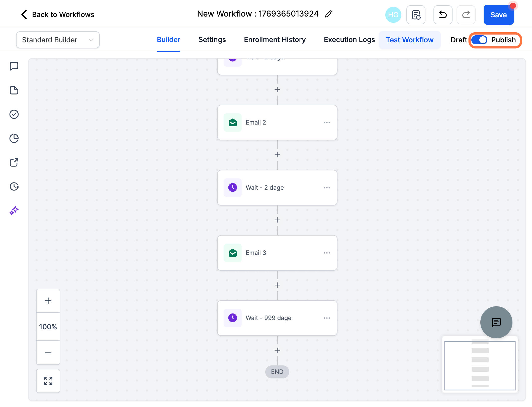Undo the last change
Viewport: 532px width, 407px height.
pos(443,15)
